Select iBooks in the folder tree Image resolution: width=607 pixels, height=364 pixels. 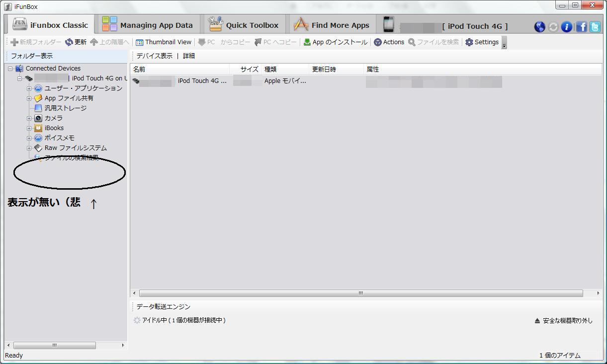pos(54,128)
